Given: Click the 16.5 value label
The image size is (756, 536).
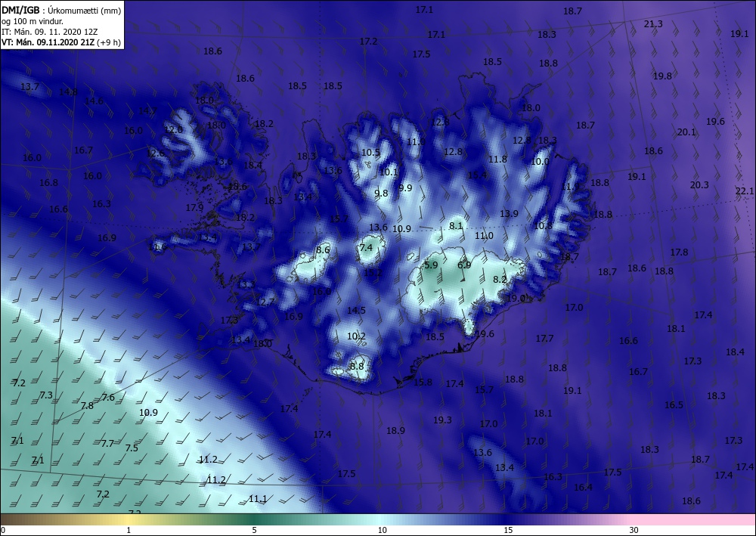Looking at the screenshot, I should coord(674,405).
